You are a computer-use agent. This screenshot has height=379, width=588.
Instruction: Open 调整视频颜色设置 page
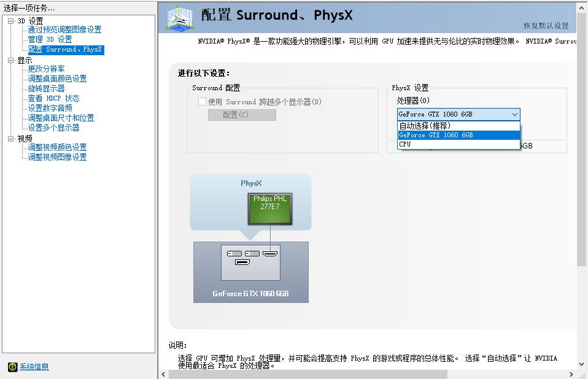coord(57,147)
